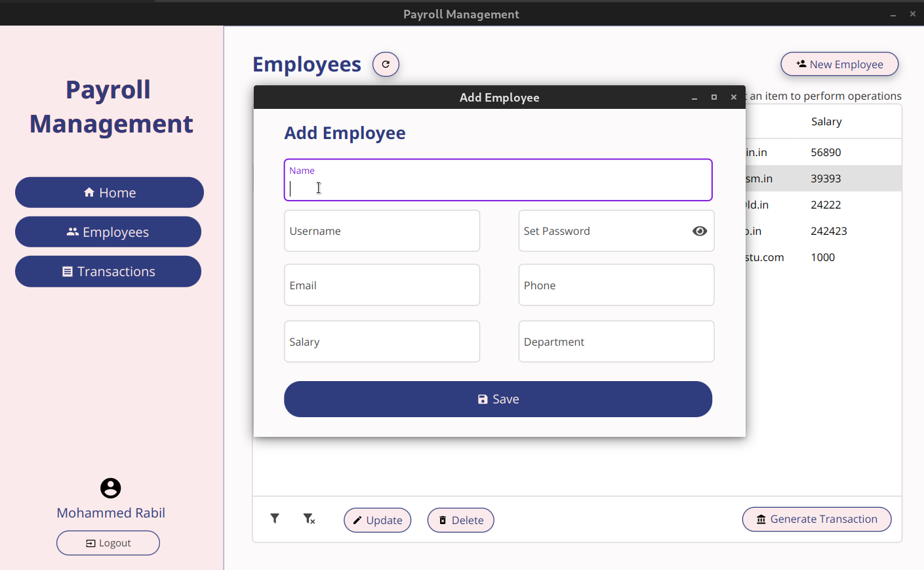Viewport: 924px width, 570px height.
Task: Click the house icon on Home
Action: pos(89,192)
